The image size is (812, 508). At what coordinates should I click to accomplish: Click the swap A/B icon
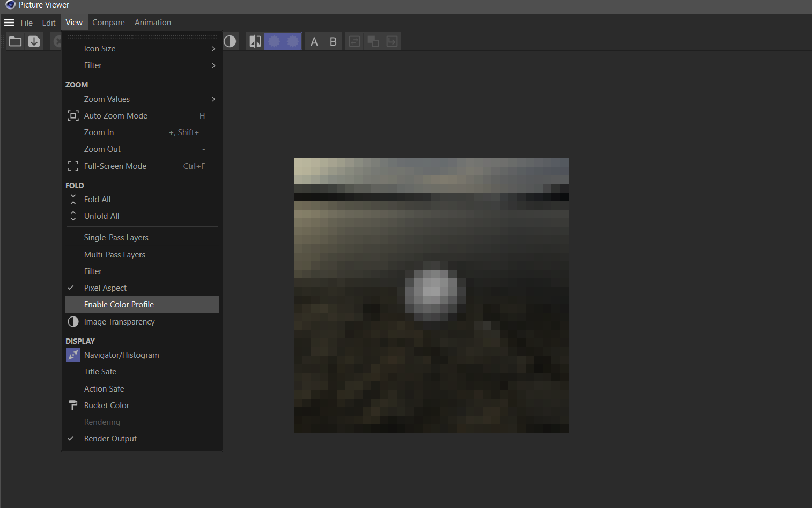(x=355, y=41)
